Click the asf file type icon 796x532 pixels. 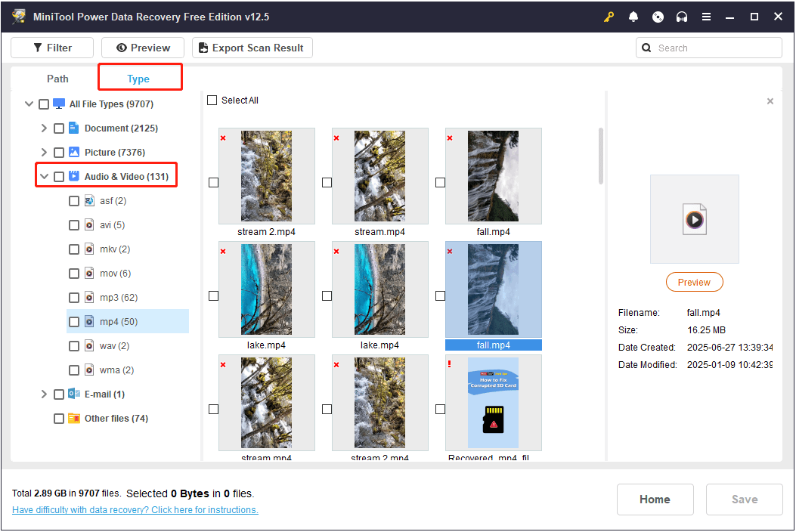[x=89, y=200]
